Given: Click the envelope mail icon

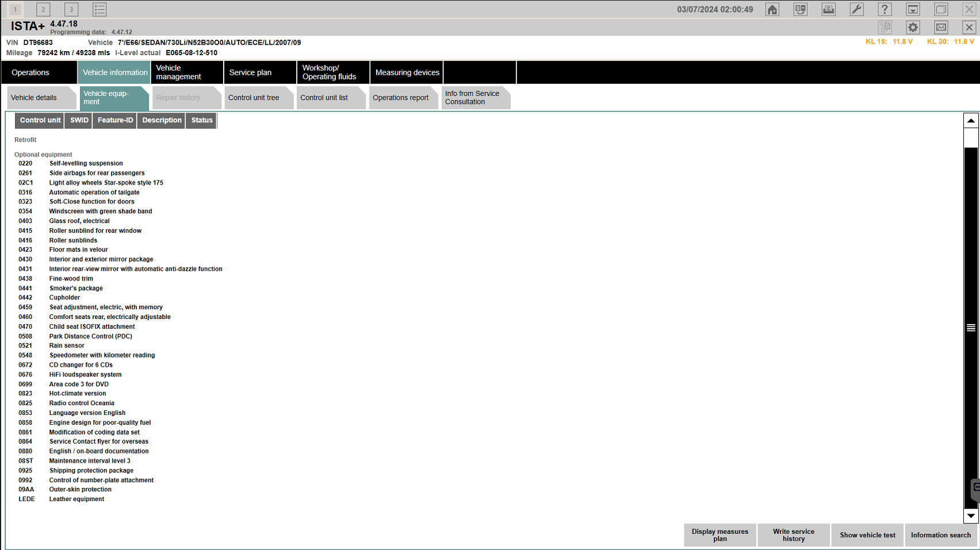Looking at the screenshot, I should click(x=941, y=27).
